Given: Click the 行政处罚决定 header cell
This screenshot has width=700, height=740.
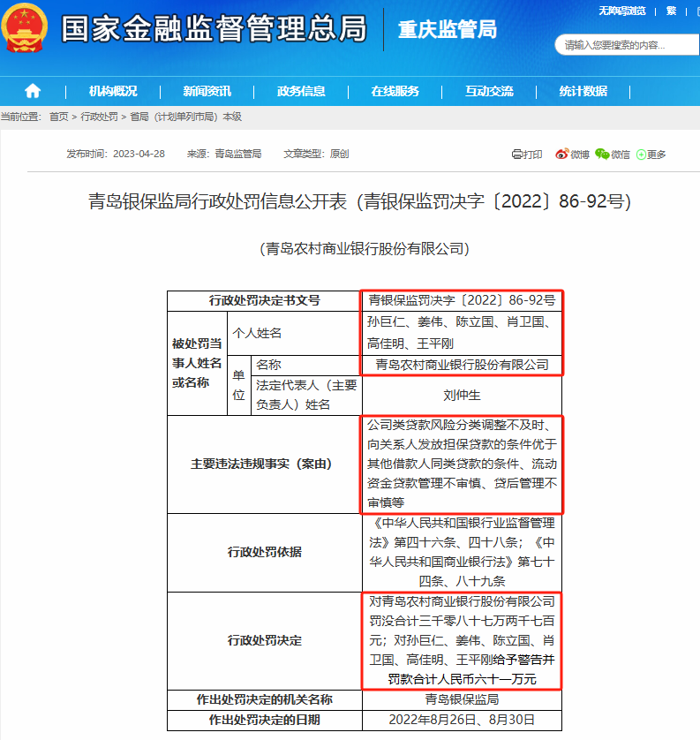Looking at the screenshot, I should (x=265, y=641).
